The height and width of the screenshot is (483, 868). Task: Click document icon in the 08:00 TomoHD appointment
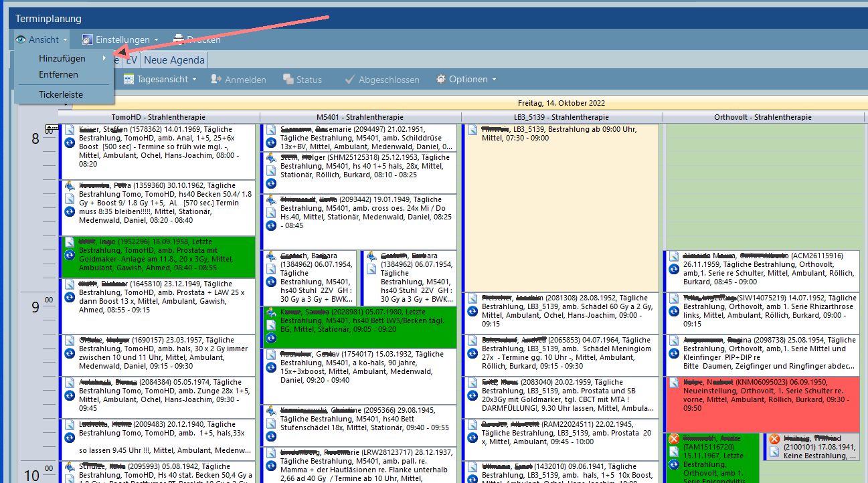coord(70,130)
